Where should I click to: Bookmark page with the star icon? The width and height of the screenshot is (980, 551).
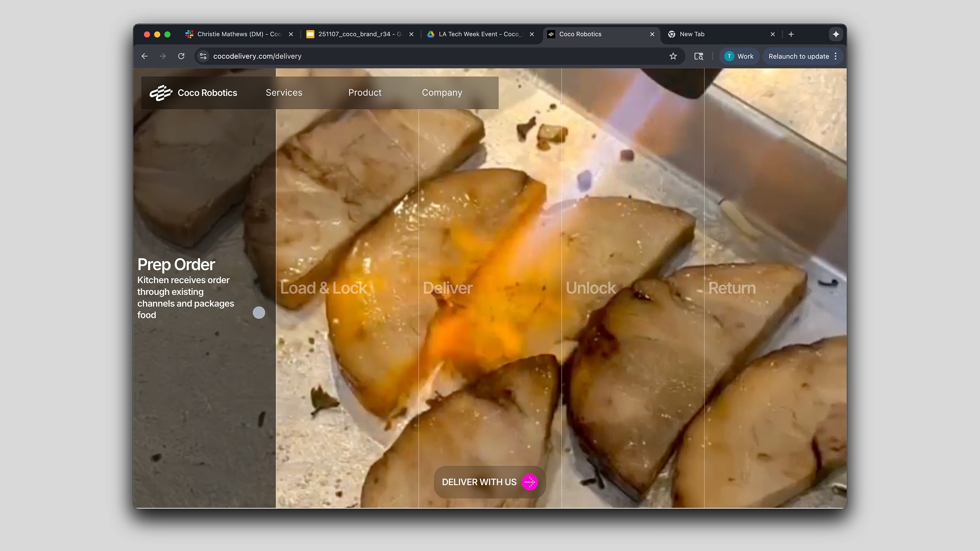(x=673, y=56)
